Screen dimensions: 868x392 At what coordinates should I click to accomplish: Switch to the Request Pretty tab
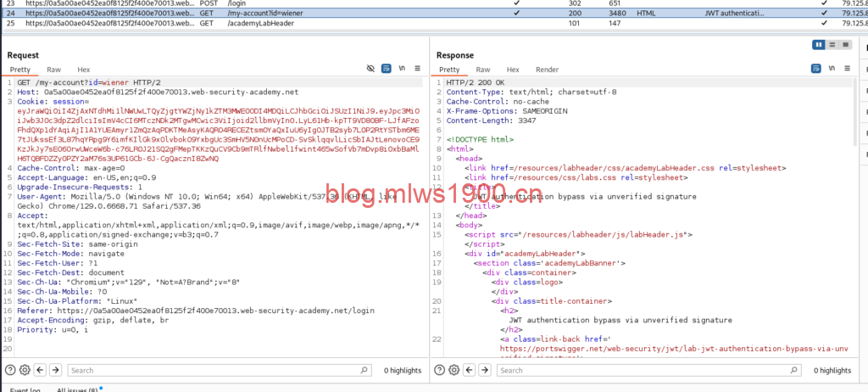(20, 70)
